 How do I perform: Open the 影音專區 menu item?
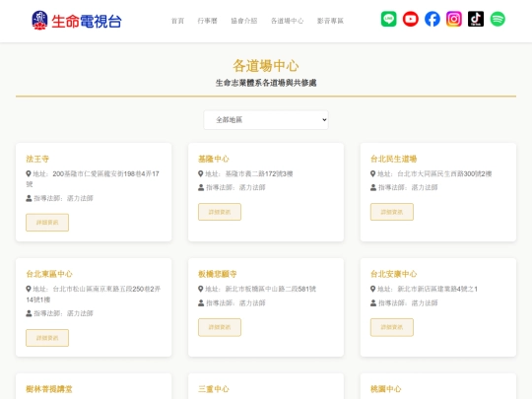coord(330,21)
